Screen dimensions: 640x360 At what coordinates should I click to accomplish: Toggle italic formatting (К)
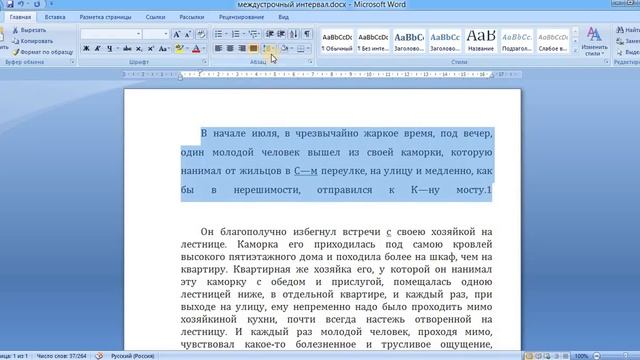tap(98, 49)
